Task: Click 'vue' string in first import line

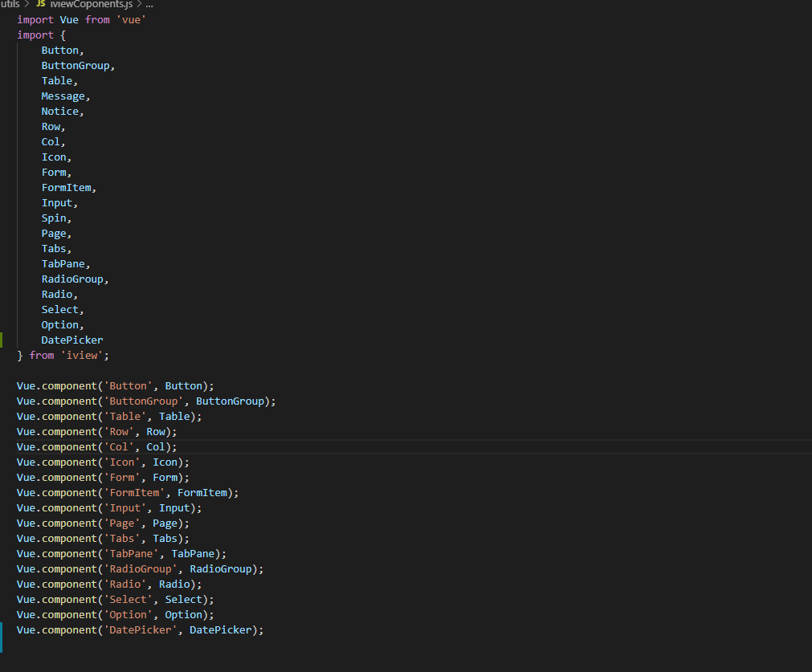Action: pyautogui.click(x=131, y=20)
